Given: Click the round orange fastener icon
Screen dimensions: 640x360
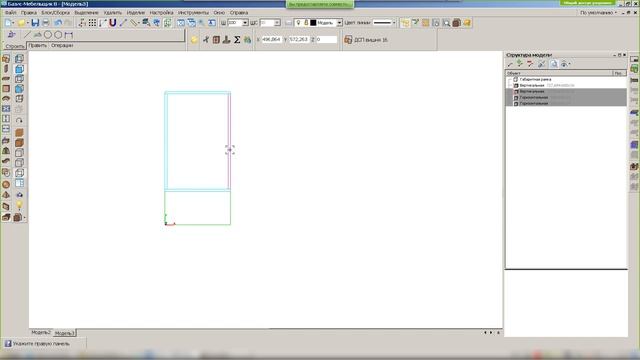Looking at the screenshot, I should pyautogui.click(x=6, y=184).
